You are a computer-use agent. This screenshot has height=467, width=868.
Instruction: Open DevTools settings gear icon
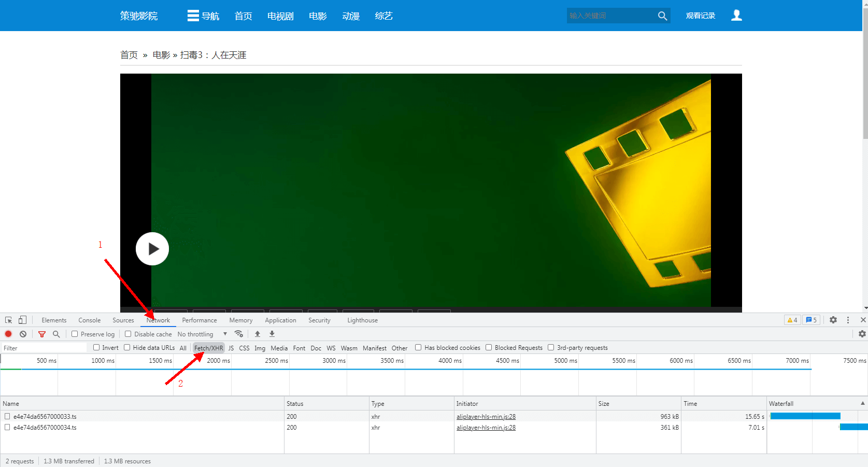pyautogui.click(x=833, y=320)
